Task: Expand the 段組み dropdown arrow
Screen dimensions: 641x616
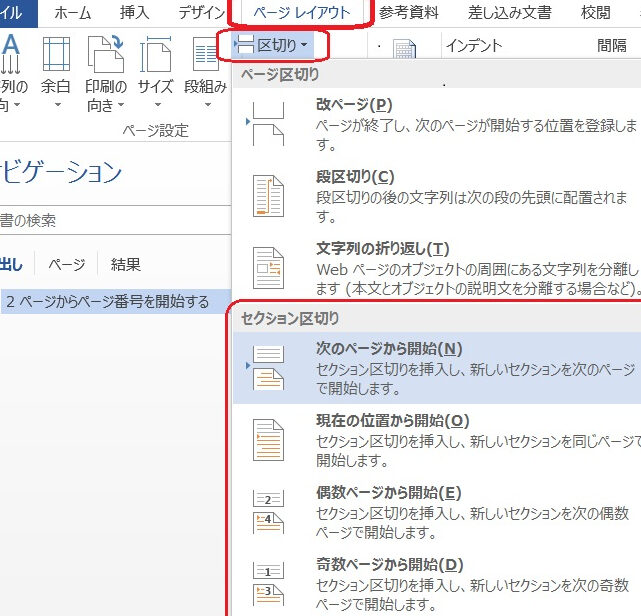Action: (x=208, y=105)
